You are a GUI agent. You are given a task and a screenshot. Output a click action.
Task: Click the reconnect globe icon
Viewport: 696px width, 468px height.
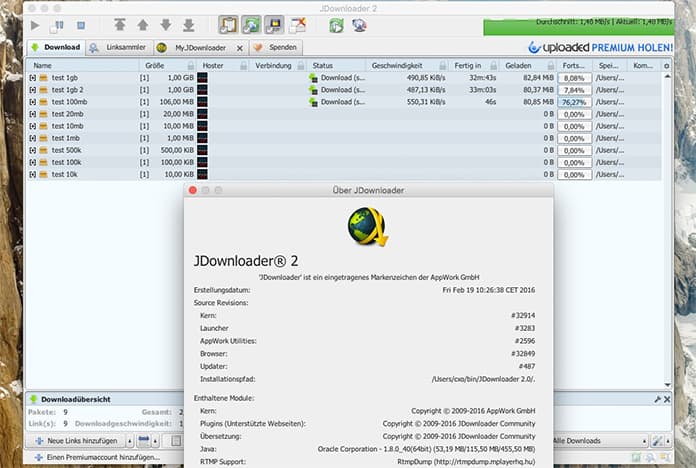tap(359, 25)
